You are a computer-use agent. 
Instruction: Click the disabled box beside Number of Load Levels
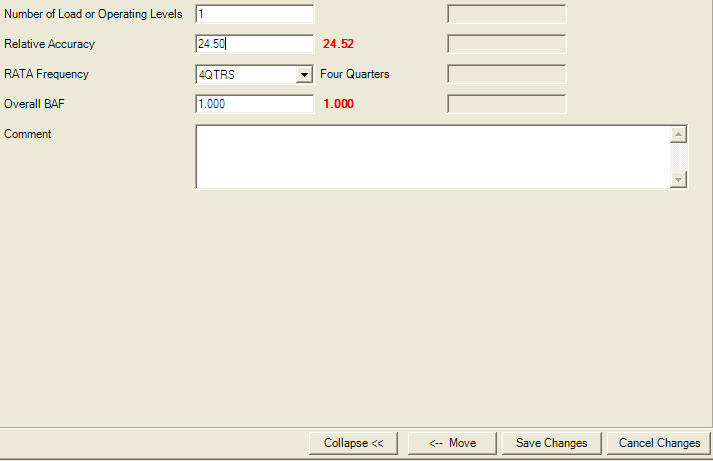(x=507, y=14)
